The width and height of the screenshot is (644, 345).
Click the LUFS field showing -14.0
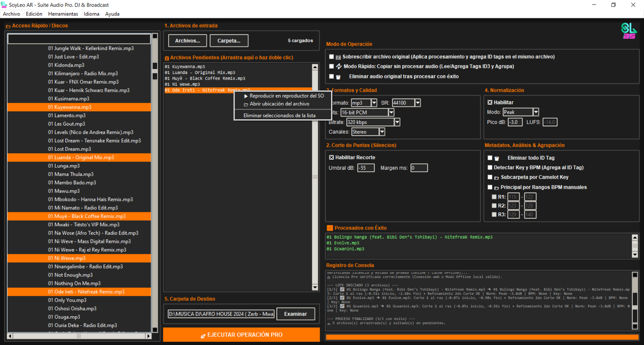point(550,122)
